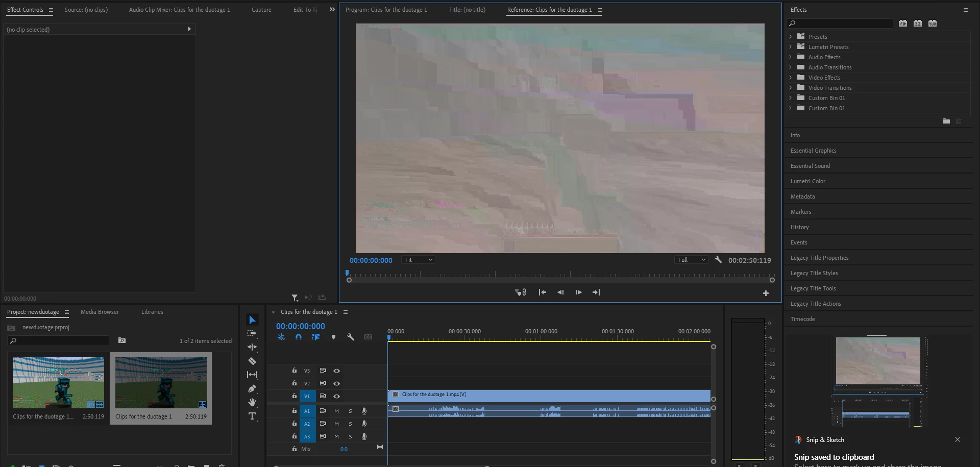Open the monitor Button Editor plus icon
Screen dimensions: 980x467
click(x=766, y=293)
